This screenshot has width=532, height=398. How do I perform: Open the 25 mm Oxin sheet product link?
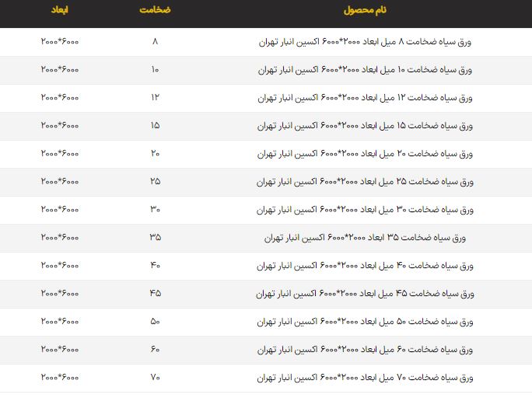[x=364, y=182]
